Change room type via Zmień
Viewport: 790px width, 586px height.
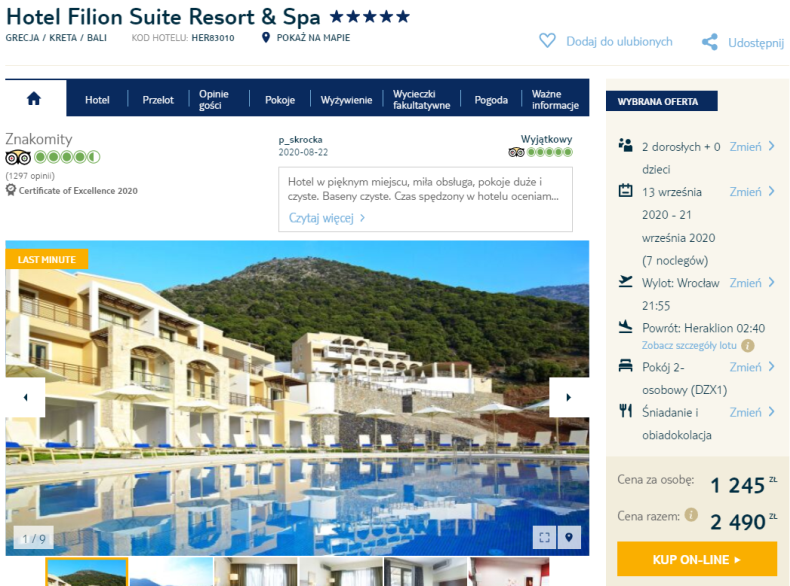(752, 367)
